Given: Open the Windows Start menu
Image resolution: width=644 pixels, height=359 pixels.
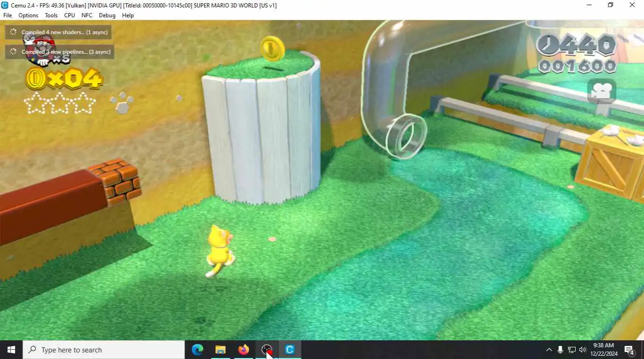Looking at the screenshot, I should (11, 350).
